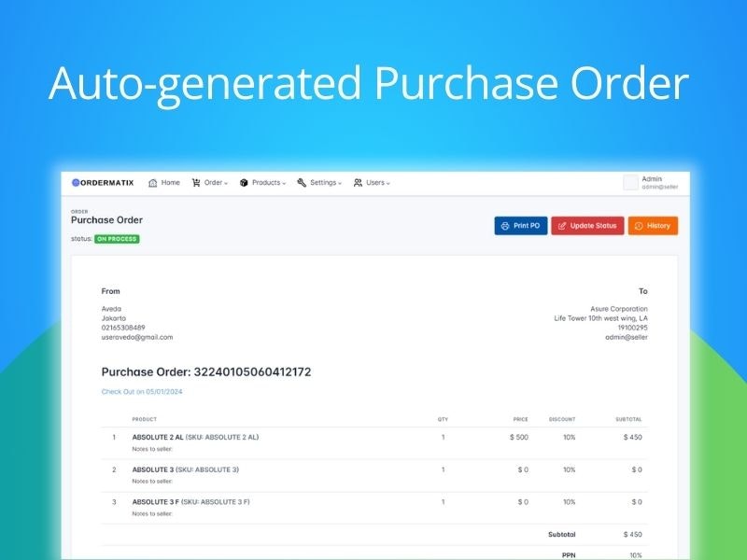This screenshot has height=560, width=747.
Task: Open the Products menu
Action: pos(262,183)
